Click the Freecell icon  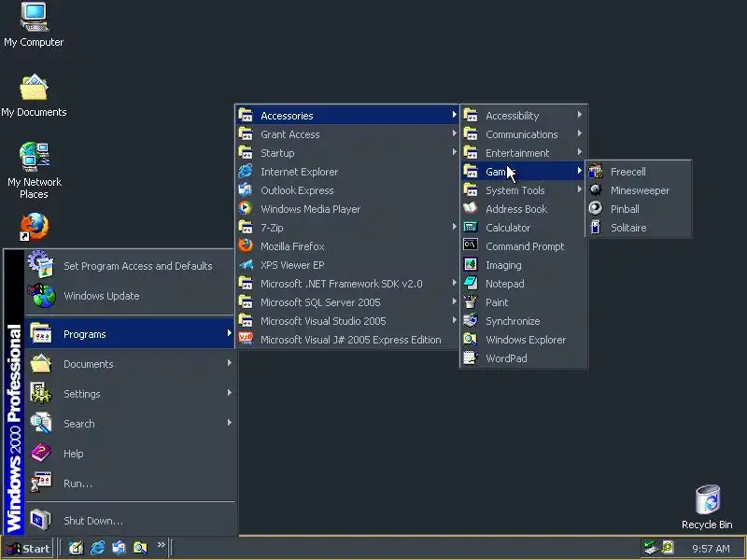point(596,171)
